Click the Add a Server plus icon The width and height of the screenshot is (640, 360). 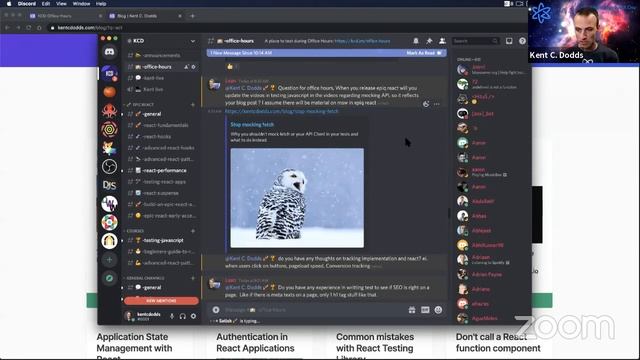pos(109,260)
